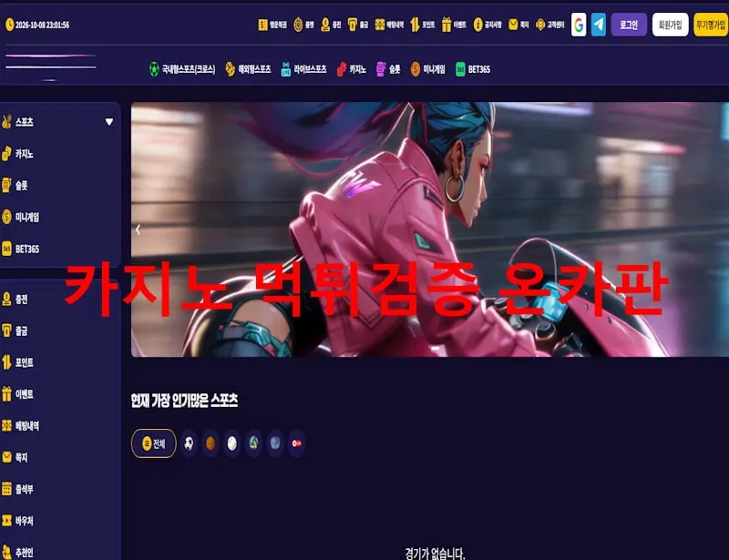Select 라이브스포츠 in the main navigation
Screen dimensions: 729x560
303,69
